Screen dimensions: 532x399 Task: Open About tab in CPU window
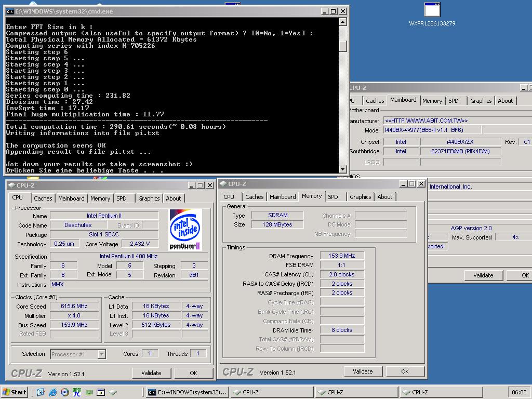coord(173,198)
